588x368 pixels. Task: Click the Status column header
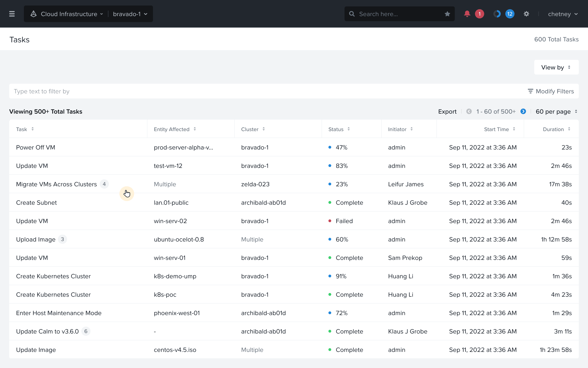coord(336,129)
